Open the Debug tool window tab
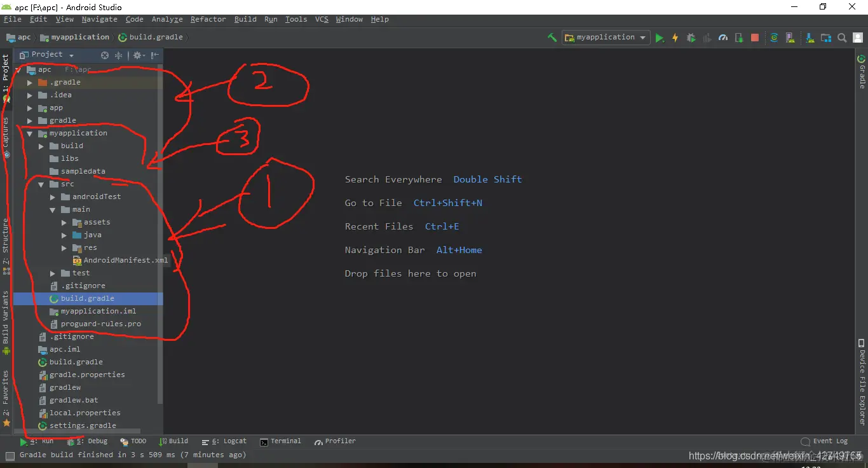Viewport: 868px width, 468px height. (x=87, y=441)
